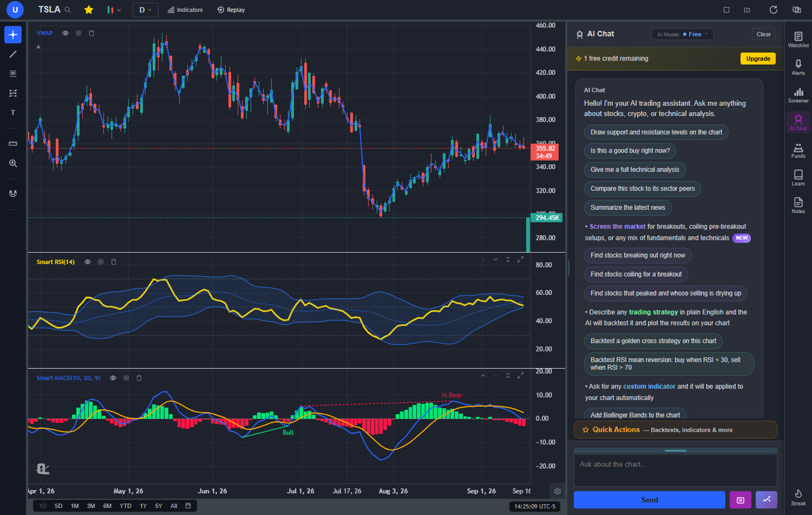Click 'Give me a full technical analysis' suggestion
Screen dimensions: 812x515
635,169
